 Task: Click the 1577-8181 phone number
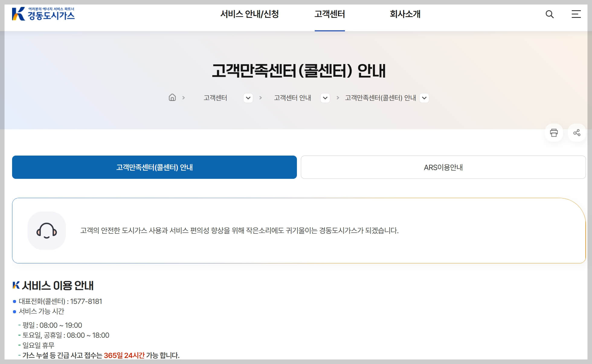[x=86, y=301]
